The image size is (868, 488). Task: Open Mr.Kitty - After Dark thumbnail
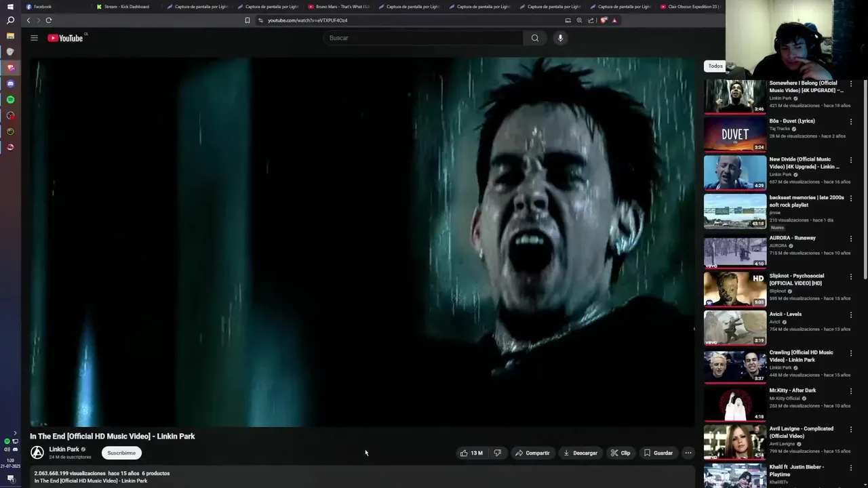[735, 404]
